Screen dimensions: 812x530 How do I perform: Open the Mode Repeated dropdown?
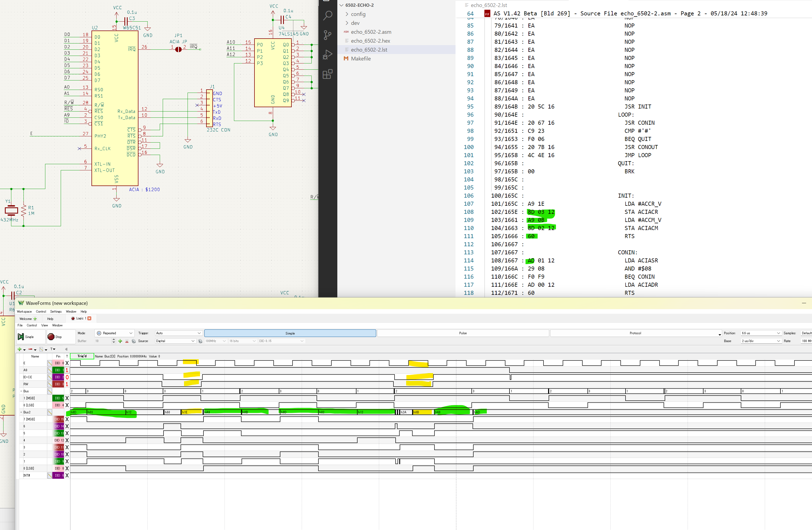[115, 333]
